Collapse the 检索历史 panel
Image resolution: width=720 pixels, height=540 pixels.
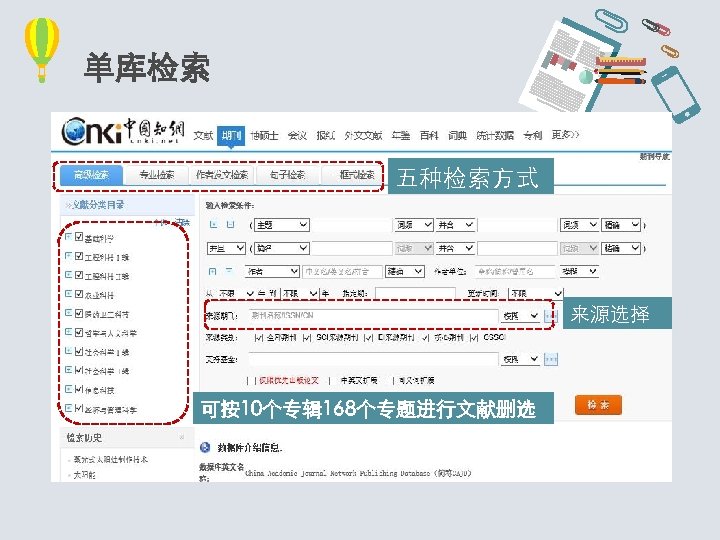coord(181,437)
